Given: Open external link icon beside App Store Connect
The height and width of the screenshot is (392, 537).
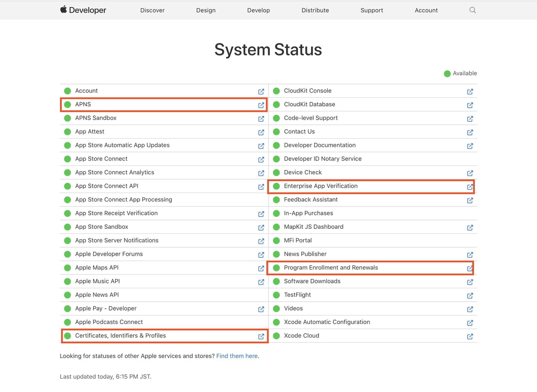Looking at the screenshot, I should pos(261,160).
